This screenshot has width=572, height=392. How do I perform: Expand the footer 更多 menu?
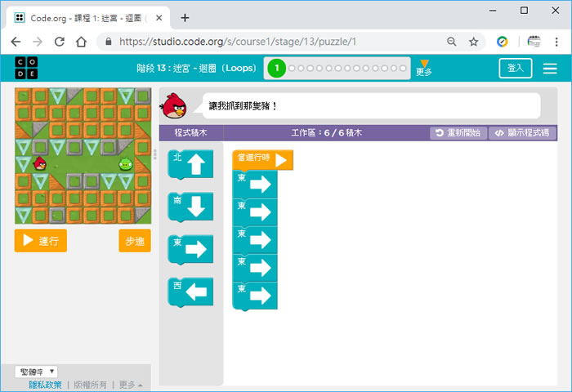pyautogui.click(x=131, y=385)
